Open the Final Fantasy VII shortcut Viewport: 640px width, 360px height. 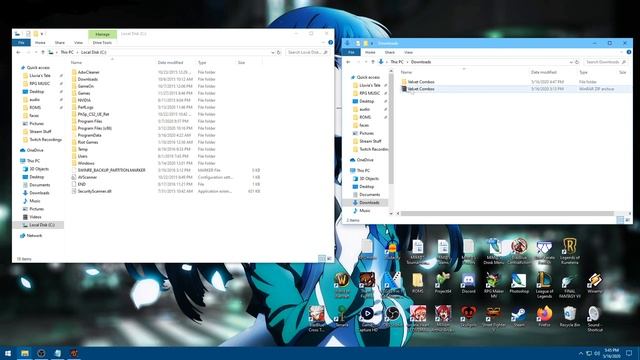click(569, 285)
